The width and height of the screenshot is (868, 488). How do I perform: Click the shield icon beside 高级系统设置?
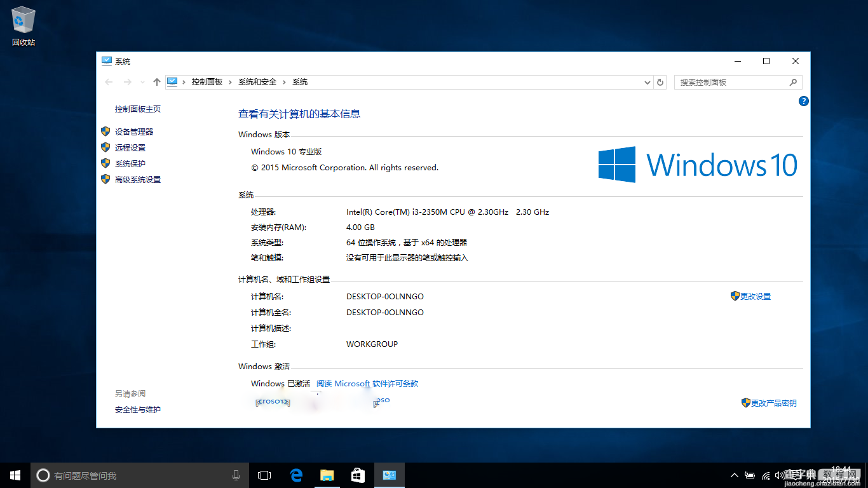[105, 179]
